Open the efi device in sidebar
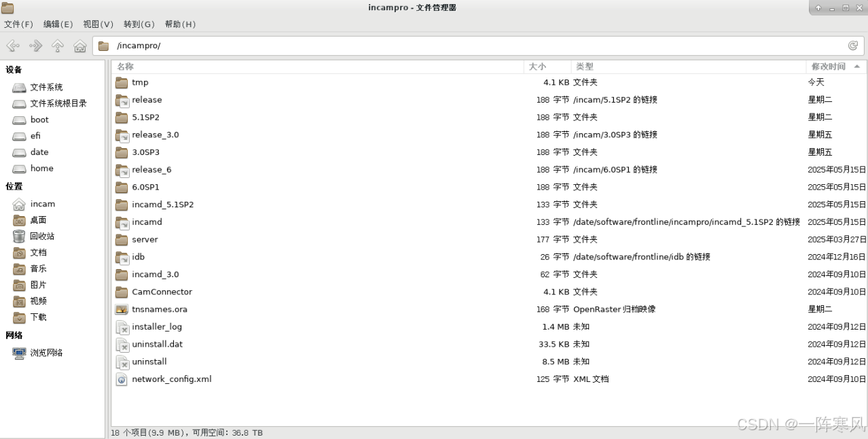868x439 pixels. click(x=35, y=136)
